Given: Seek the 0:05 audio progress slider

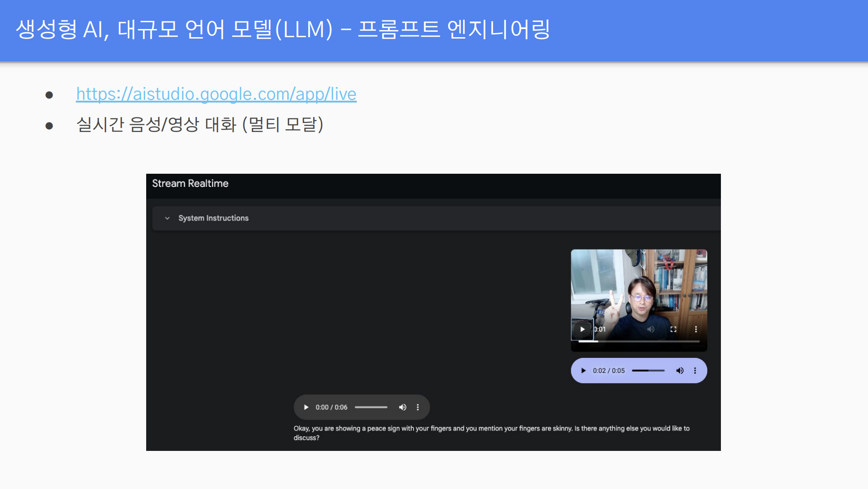Looking at the screenshot, I should (x=648, y=371).
